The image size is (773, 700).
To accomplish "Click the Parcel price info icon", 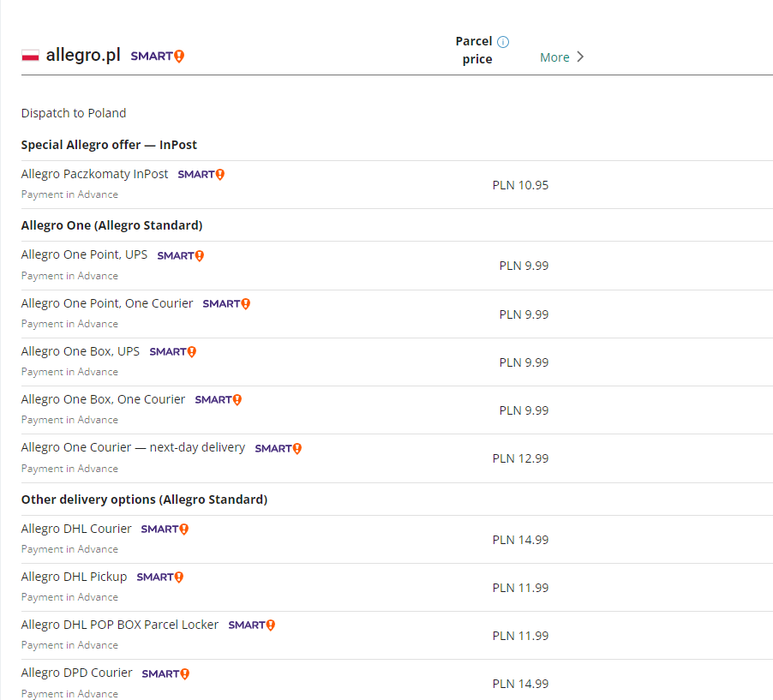I will 503,42.
